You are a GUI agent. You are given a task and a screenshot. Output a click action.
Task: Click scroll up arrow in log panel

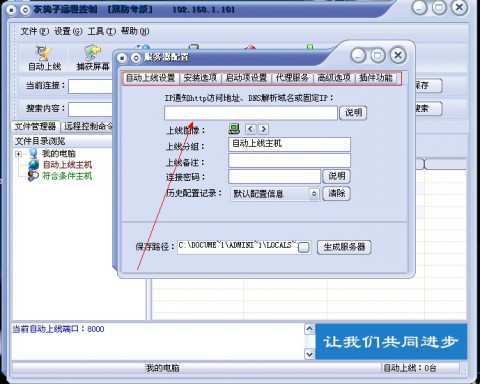click(x=309, y=329)
